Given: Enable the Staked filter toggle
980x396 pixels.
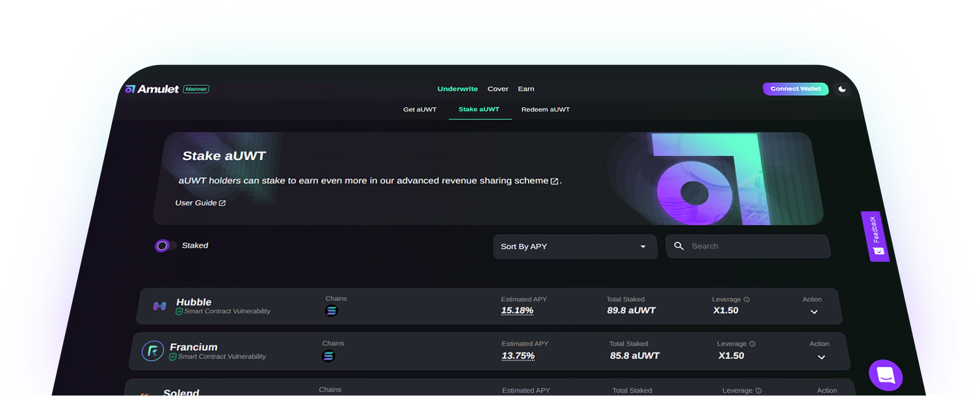Looking at the screenshot, I should click(x=165, y=246).
